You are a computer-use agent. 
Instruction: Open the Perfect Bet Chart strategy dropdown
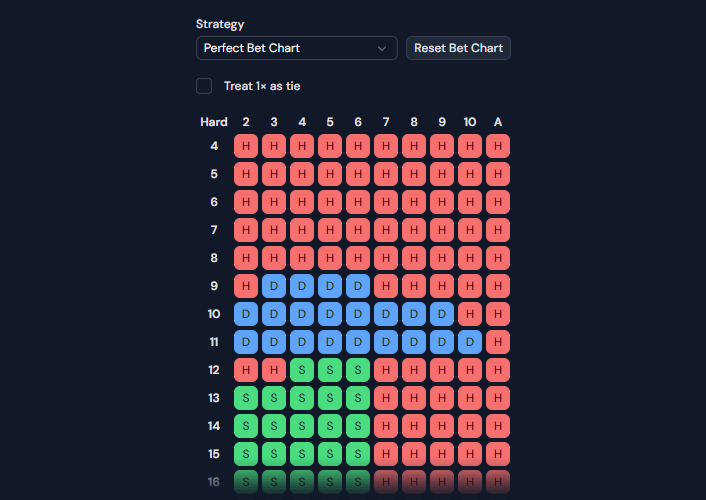(x=297, y=48)
